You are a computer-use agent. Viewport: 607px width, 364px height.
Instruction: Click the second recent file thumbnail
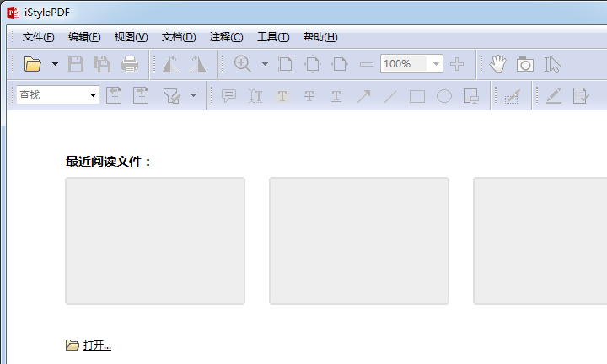[x=359, y=241]
